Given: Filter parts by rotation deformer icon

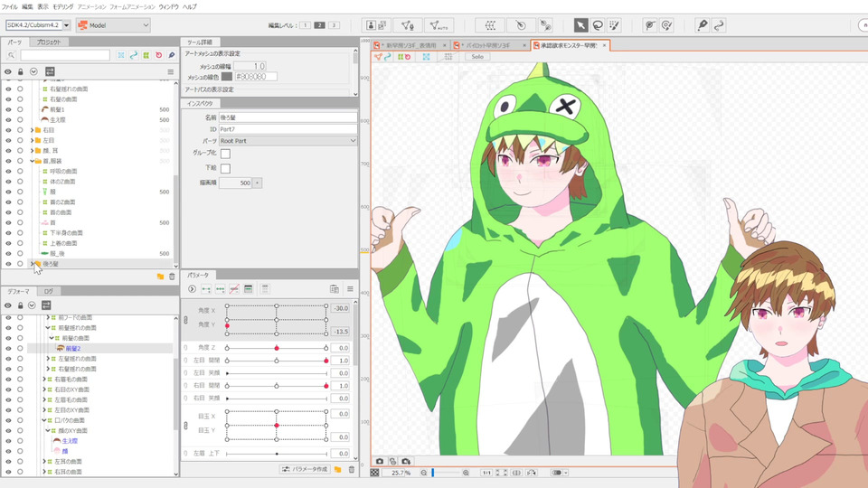Looking at the screenshot, I should pos(159,55).
